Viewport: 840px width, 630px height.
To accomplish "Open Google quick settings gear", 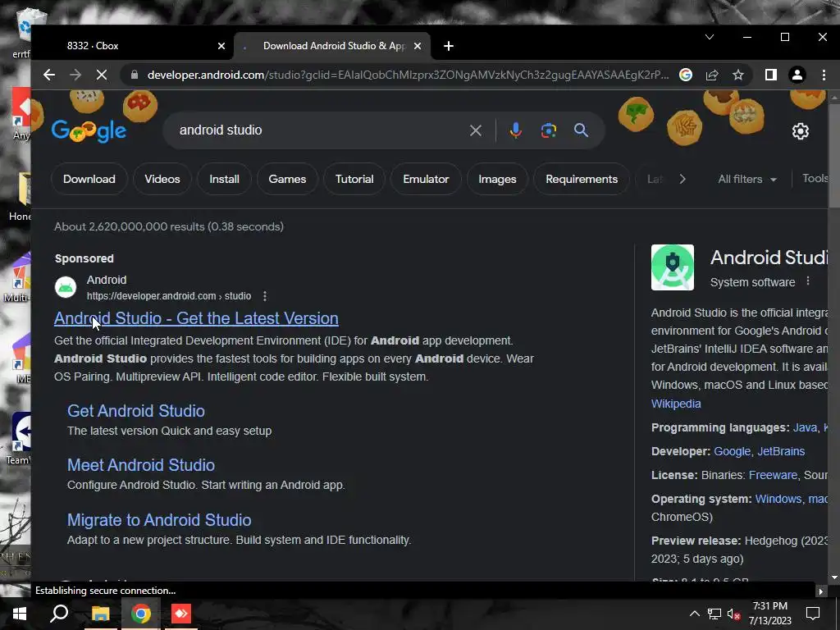I will 801,131.
